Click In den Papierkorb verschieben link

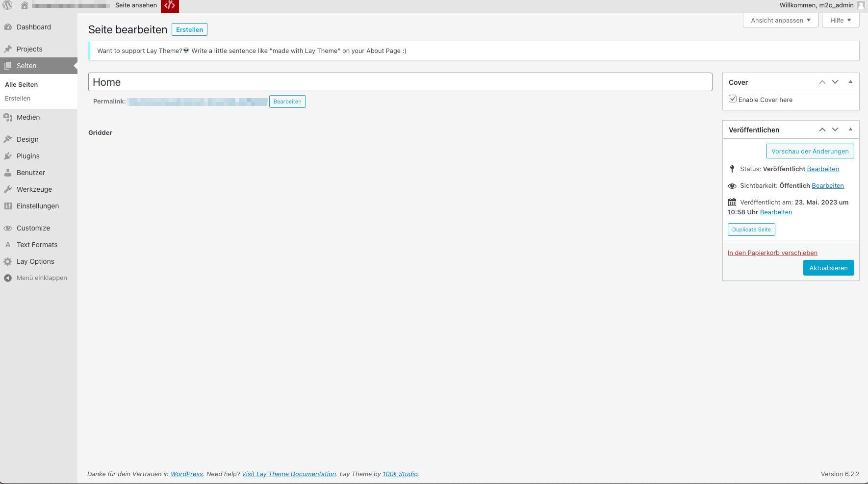[772, 253]
